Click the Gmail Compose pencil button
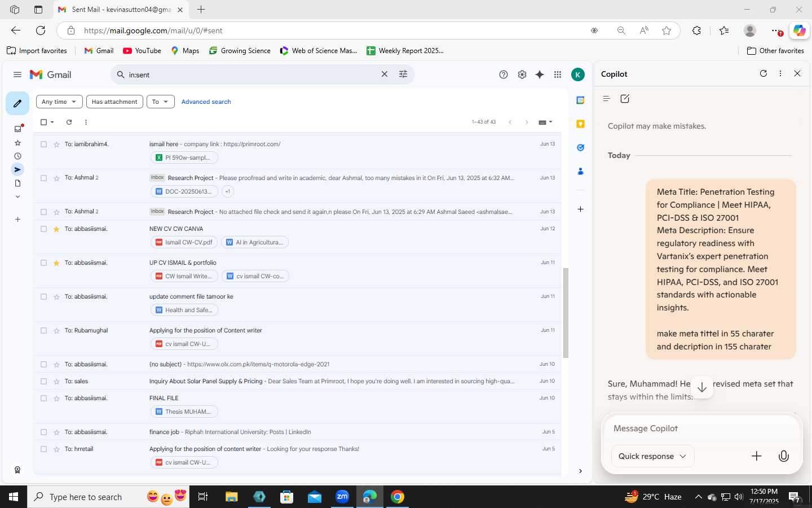812x508 pixels. 17,103
